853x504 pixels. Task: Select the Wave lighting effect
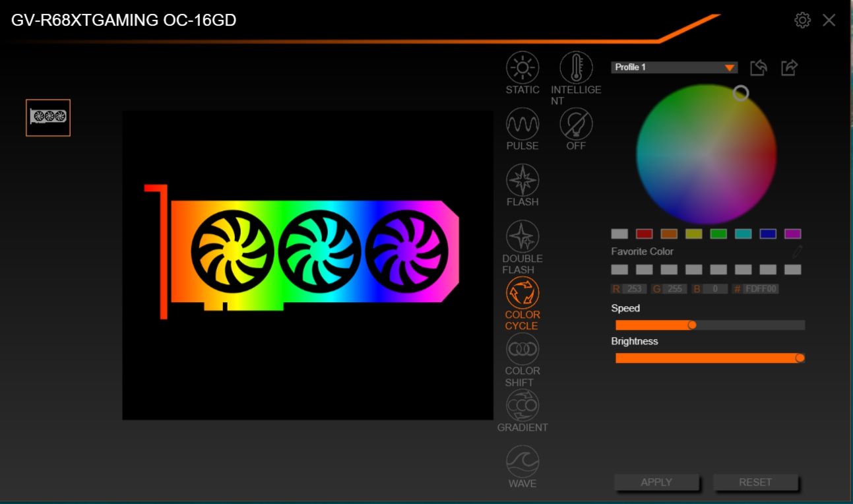pyautogui.click(x=522, y=461)
